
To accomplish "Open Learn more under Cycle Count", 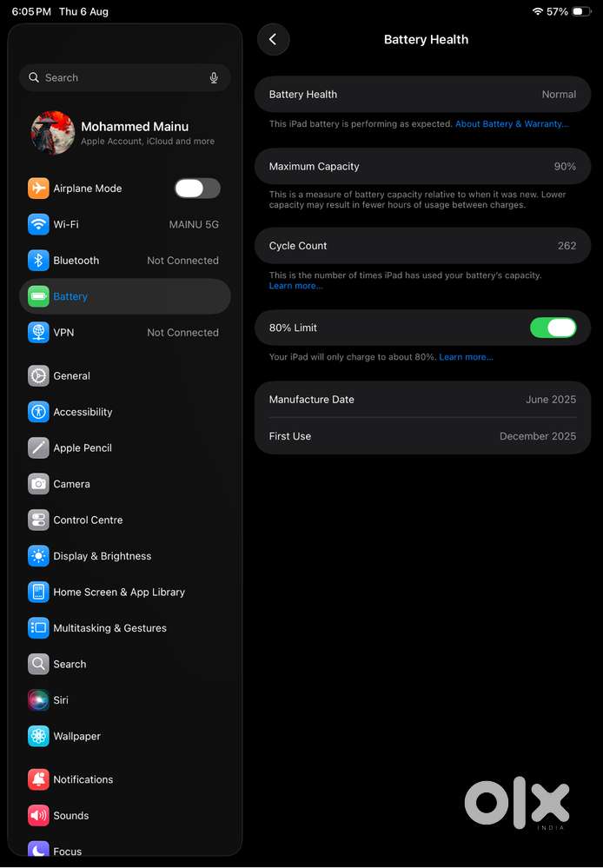I will [295, 286].
